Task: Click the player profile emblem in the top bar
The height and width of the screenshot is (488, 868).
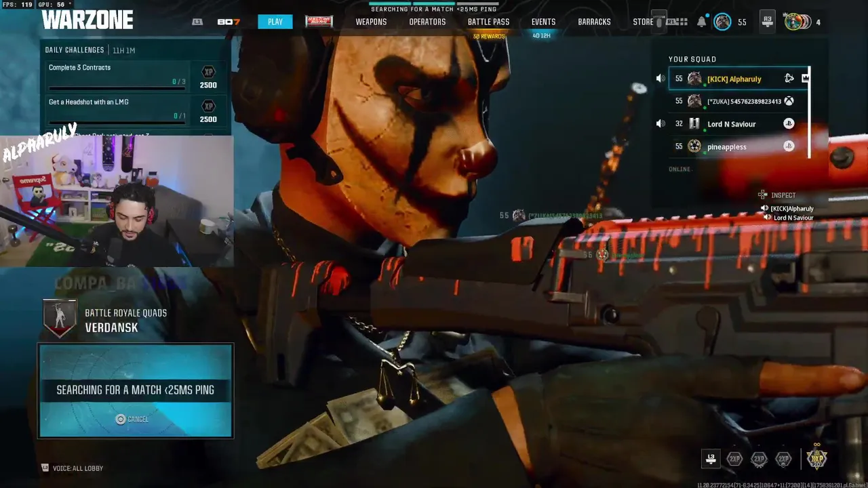Action: pos(723,22)
